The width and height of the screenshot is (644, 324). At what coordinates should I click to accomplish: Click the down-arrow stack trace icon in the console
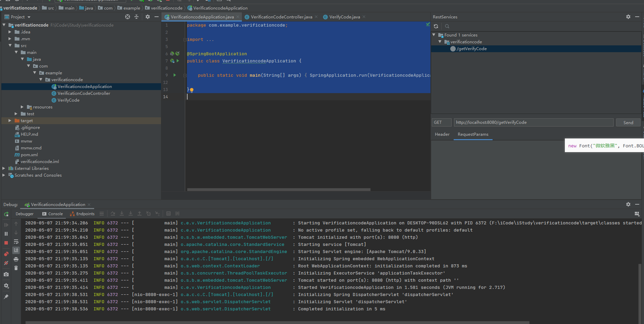tap(16, 233)
